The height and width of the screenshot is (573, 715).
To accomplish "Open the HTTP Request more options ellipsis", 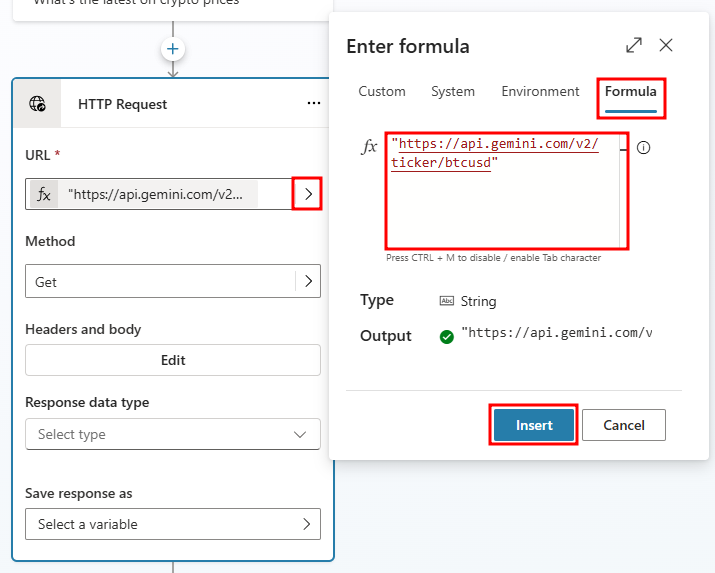I will (314, 103).
